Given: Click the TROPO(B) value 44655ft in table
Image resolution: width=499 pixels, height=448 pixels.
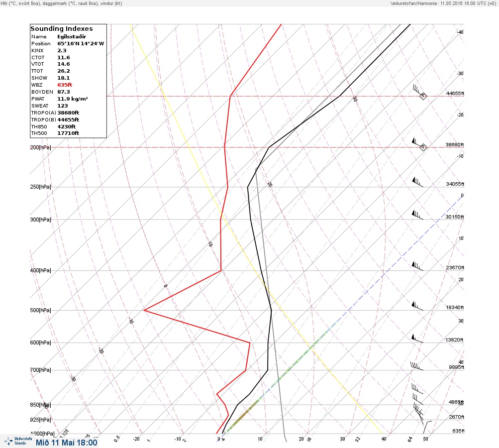Looking at the screenshot, I should (x=68, y=120).
